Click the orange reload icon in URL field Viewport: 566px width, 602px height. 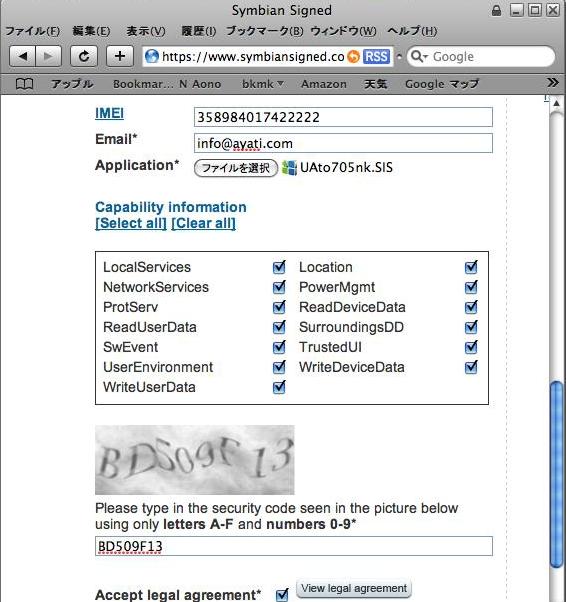353,57
